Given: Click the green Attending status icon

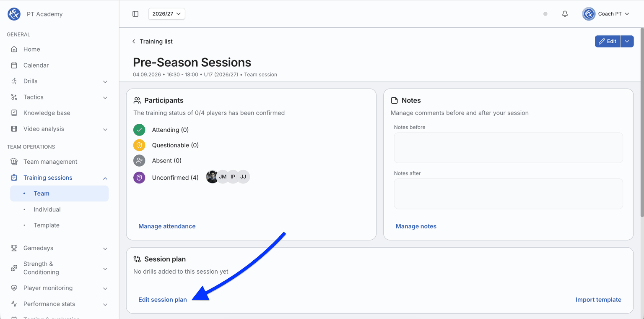Looking at the screenshot, I should tap(139, 130).
